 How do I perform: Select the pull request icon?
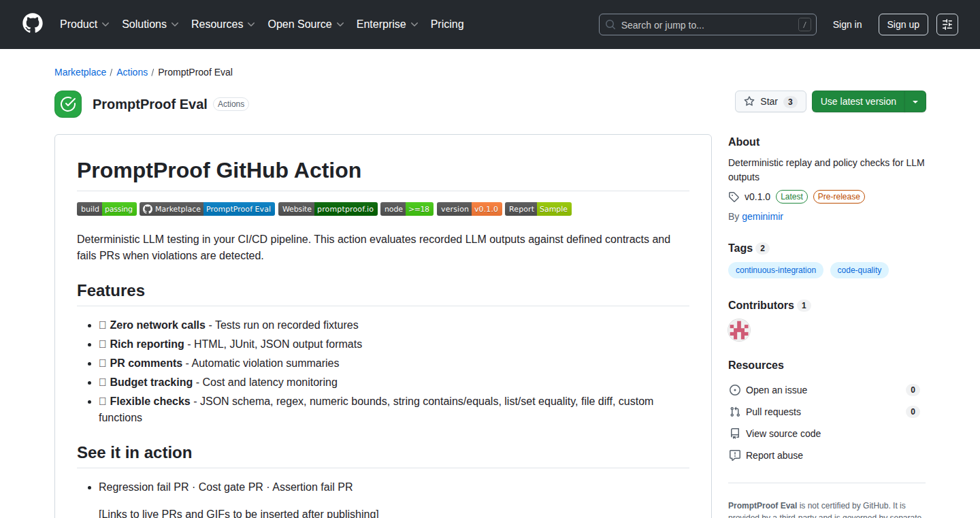pyautogui.click(x=734, y=412)
